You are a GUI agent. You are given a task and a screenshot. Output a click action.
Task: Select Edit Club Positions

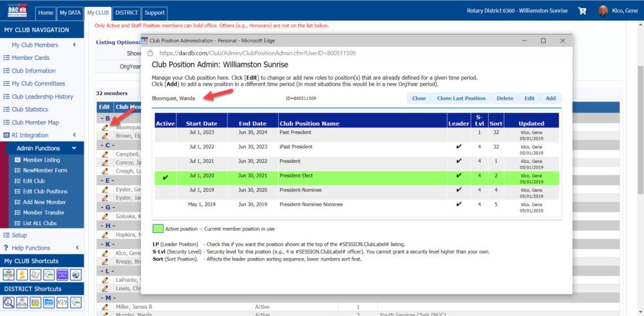pyautogui.click(x=46, y=191)
